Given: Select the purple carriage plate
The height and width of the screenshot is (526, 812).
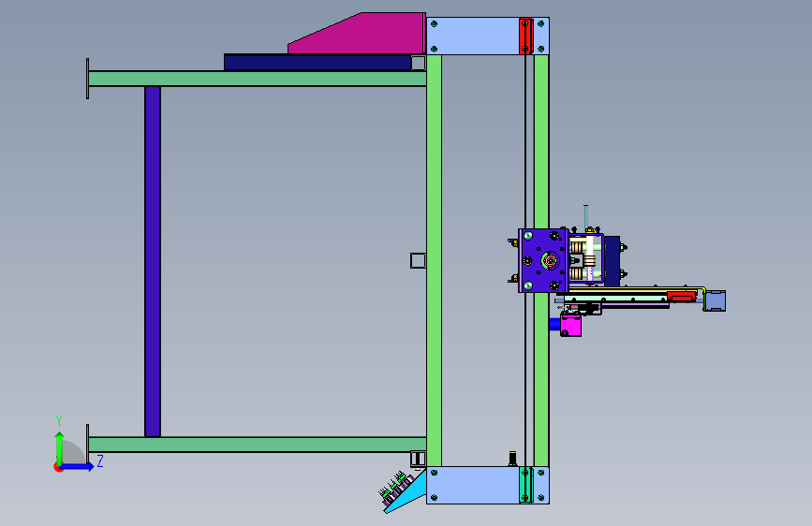Looking at the screenshot, I should (544, 260).
